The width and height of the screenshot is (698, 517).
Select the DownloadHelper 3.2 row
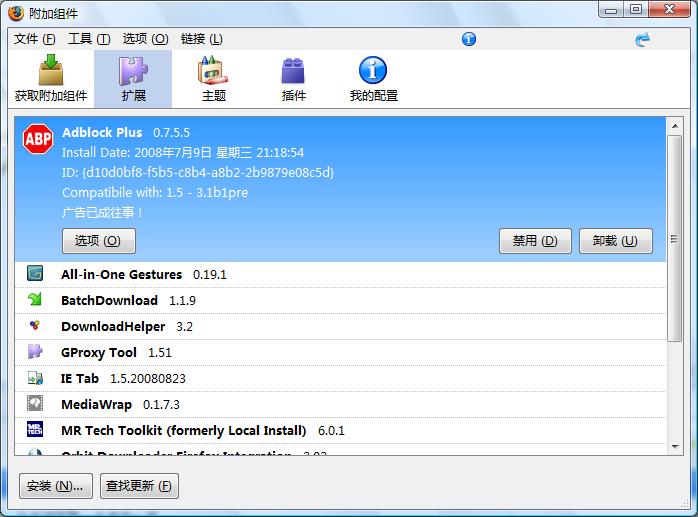(341, 326)
